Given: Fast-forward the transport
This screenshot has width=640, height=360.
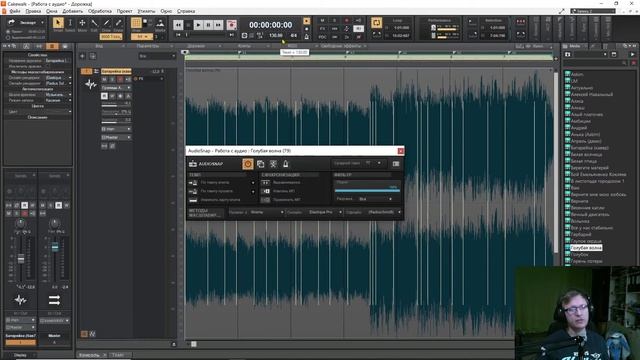Looking at the screenshot, I should 218,25.
